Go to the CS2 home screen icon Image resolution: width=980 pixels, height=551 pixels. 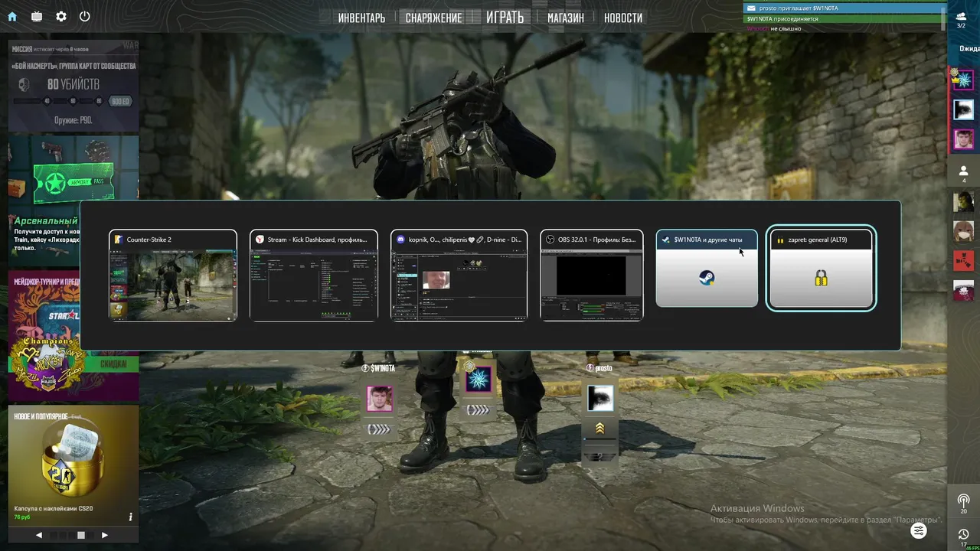12,16
